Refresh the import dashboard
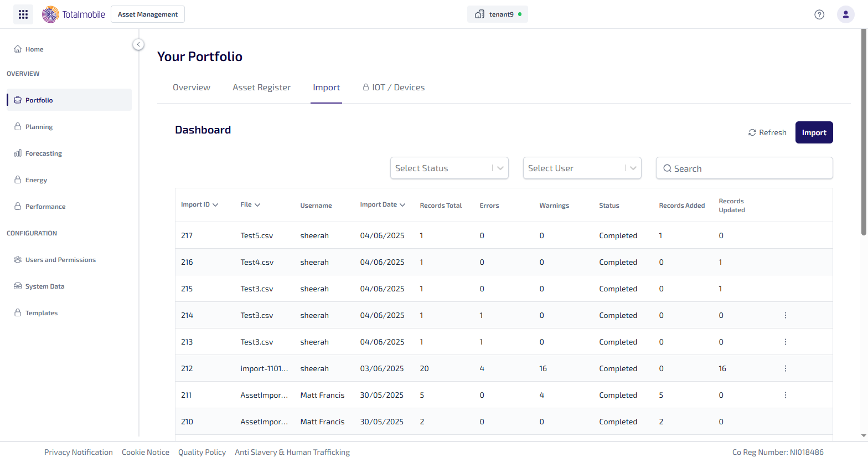This screenshot has height=462, width=868. point(767,132)
